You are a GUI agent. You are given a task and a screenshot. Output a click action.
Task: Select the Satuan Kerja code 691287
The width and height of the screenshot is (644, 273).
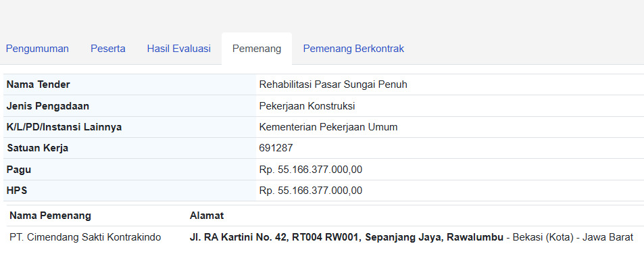(276, 148)
